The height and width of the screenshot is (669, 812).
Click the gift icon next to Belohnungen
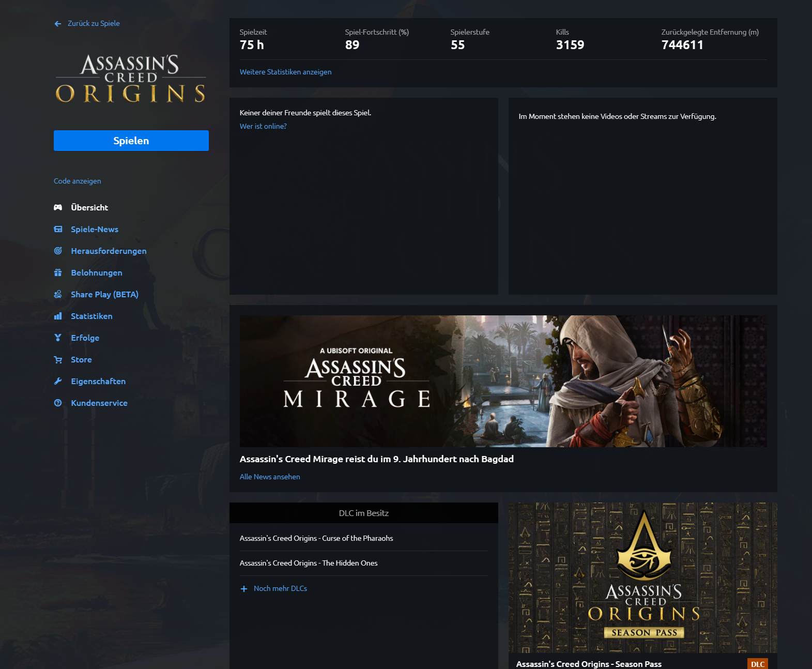tap(58, 272)
